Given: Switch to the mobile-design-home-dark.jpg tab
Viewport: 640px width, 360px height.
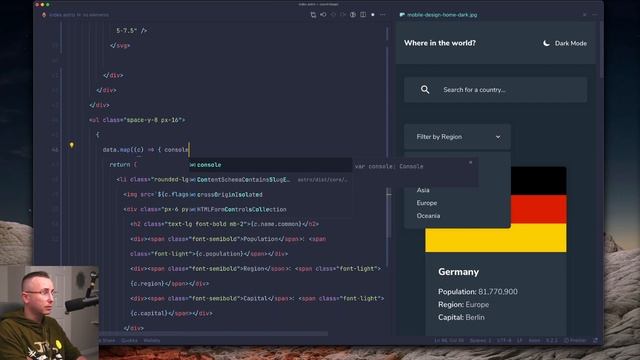Looking at the screenshot, I should 438,15.
